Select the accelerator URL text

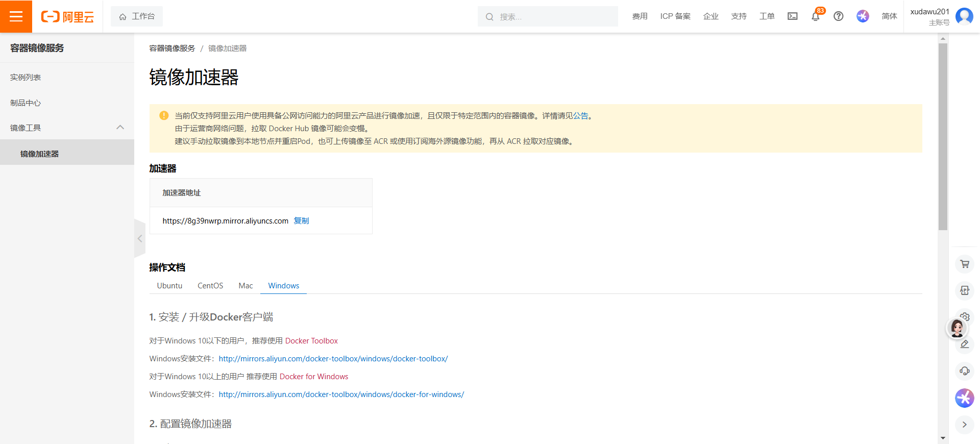pyautogui.click(x=225, y=220)
